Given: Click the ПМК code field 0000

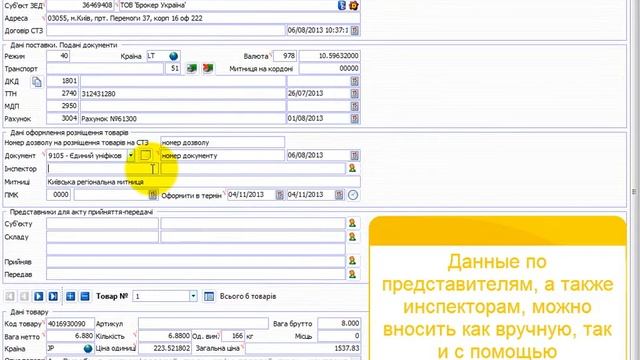Looking at the screenshot, I should pos(58,195).
